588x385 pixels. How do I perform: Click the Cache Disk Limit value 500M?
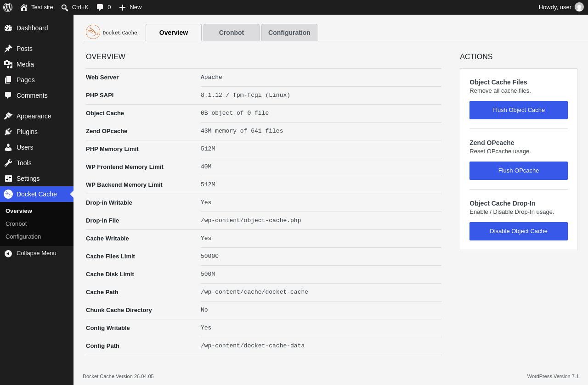[208, 274]
